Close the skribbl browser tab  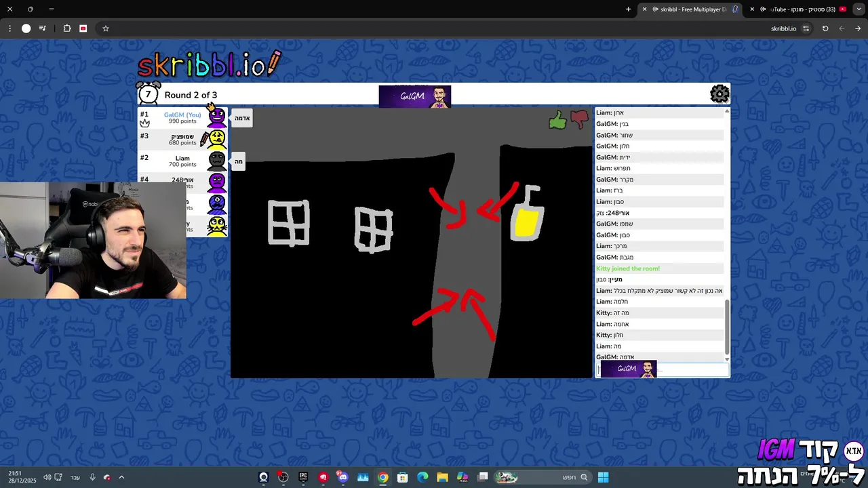click(x=644, y=9)
